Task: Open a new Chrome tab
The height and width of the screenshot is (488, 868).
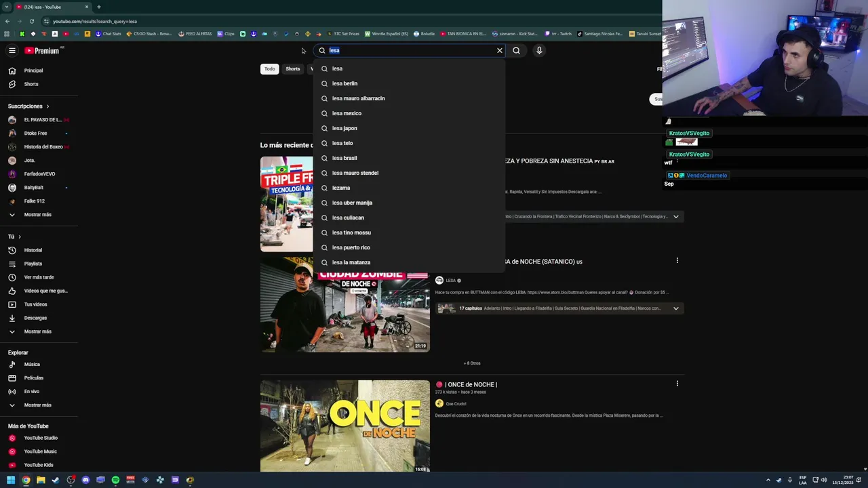Action: [99, 7]
